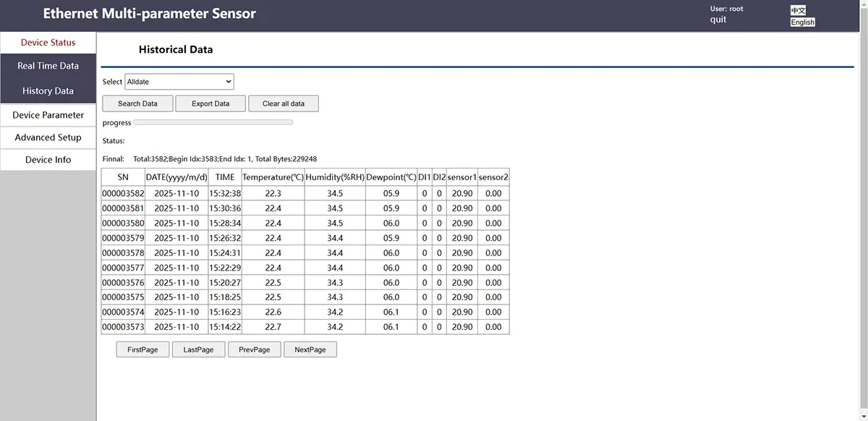Switch language to English
Image resolution: width=868 pixels, height=421 pixels.
coord(802,22)
